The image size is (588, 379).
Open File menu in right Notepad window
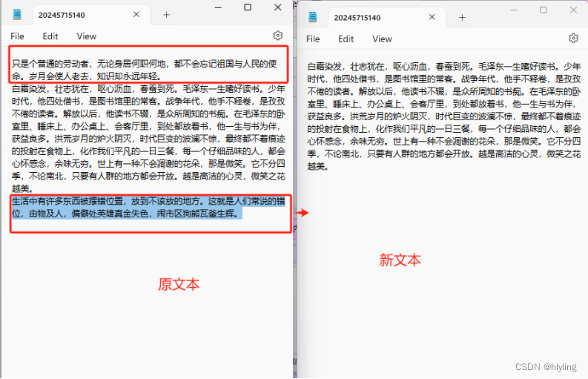(313, 39)
